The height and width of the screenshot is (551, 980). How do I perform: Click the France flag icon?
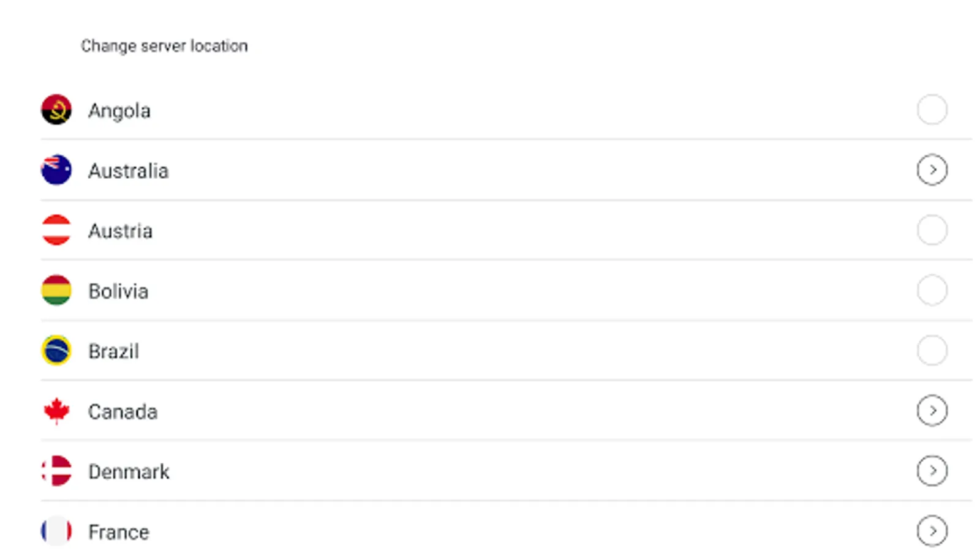click(56, 531)
